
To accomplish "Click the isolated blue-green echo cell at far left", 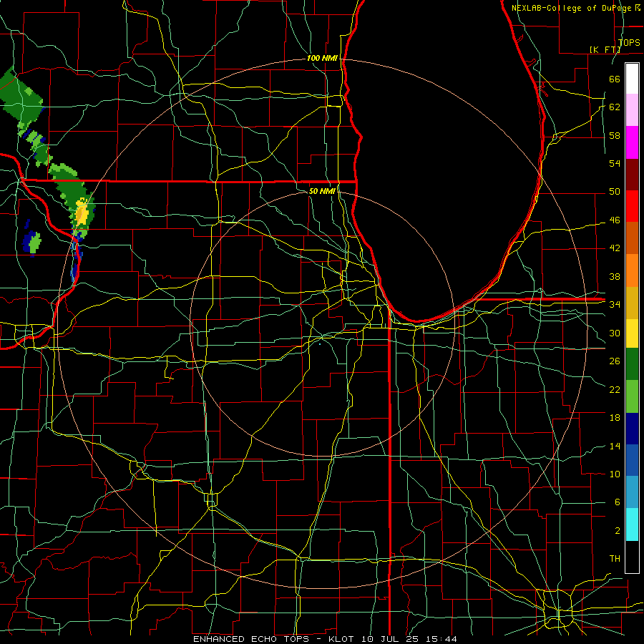I will (32, 242).
